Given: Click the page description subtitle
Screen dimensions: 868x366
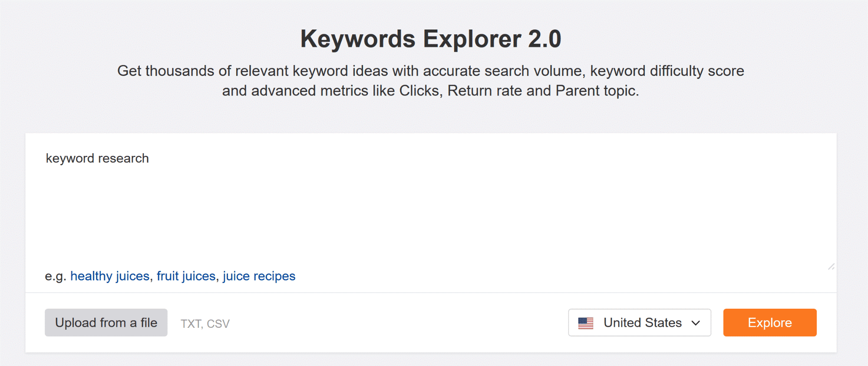Looking at the screenshot, I should [x=432, y=80].
